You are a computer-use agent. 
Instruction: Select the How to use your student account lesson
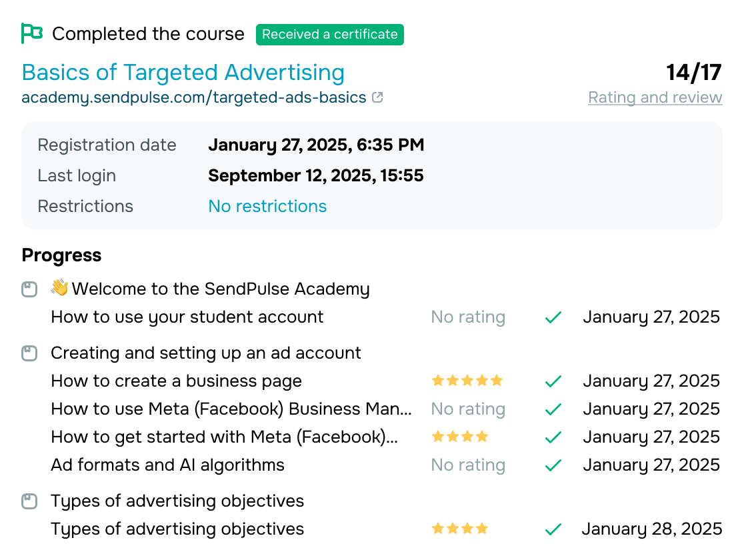pyautogui.click(x=187, y=317)
